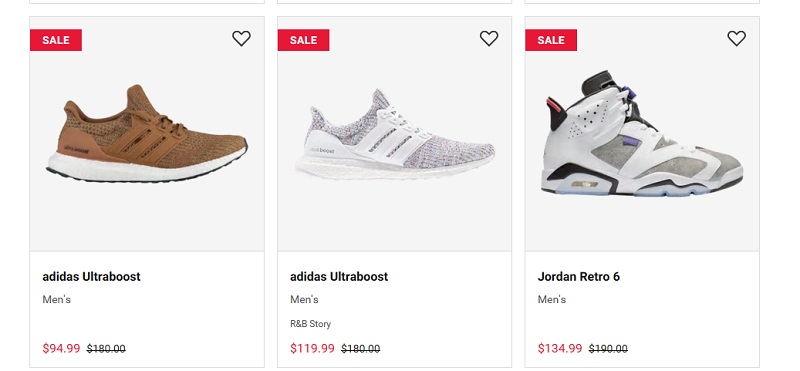
Task: Click the $94.99 sale price
Action: (61, 349)
